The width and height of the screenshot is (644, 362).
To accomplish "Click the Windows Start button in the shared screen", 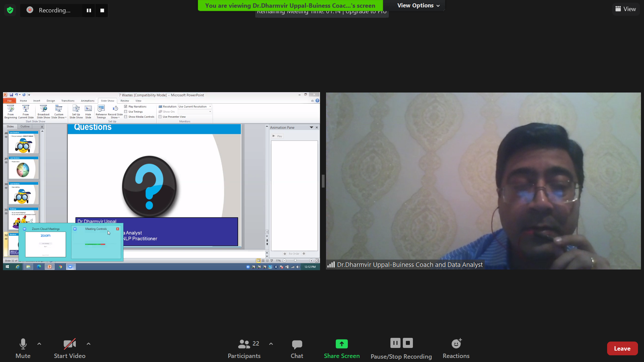I will click(7, 267).
